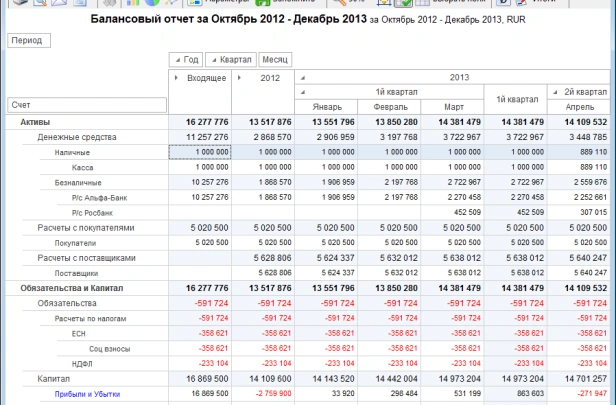Expand the 2012 year column
The image size is (616, 405).
pyautogui.click(x=239, y=78)
